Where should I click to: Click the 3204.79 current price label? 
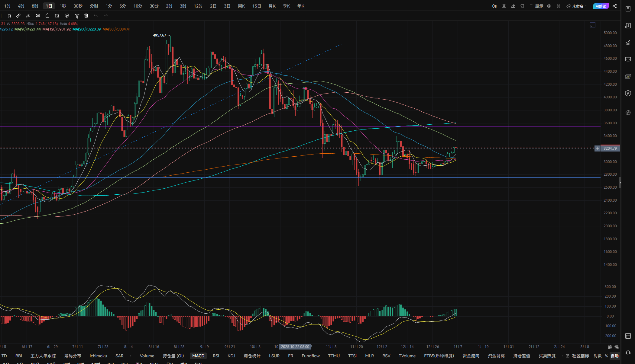(610, 148)
